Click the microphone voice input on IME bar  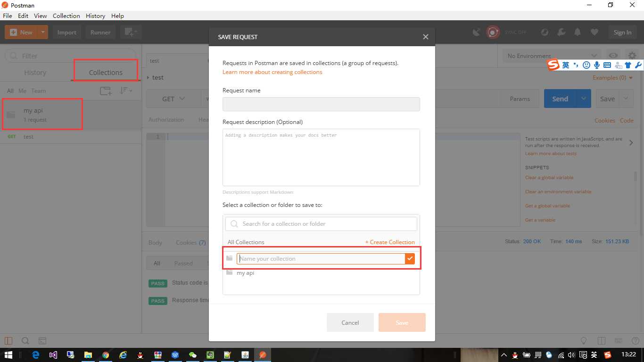597,65
